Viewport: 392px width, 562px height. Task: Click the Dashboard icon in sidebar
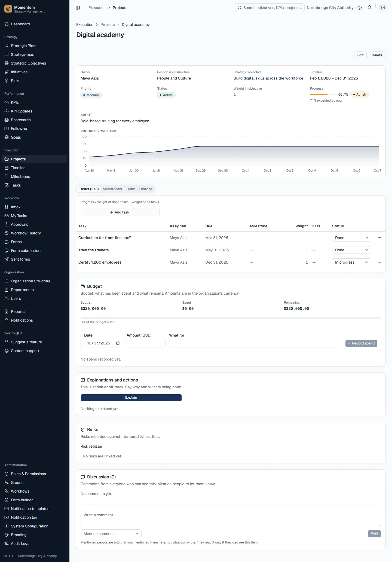point(7,24)
